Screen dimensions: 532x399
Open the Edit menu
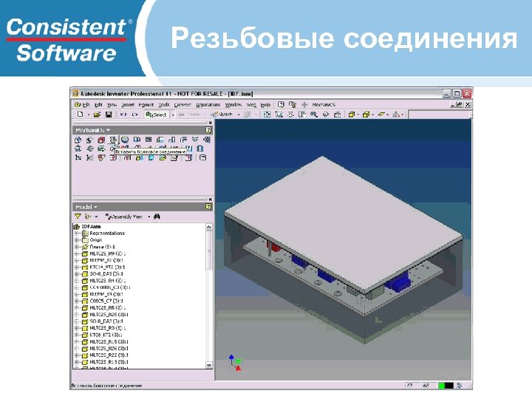click(x=98, y=105)
